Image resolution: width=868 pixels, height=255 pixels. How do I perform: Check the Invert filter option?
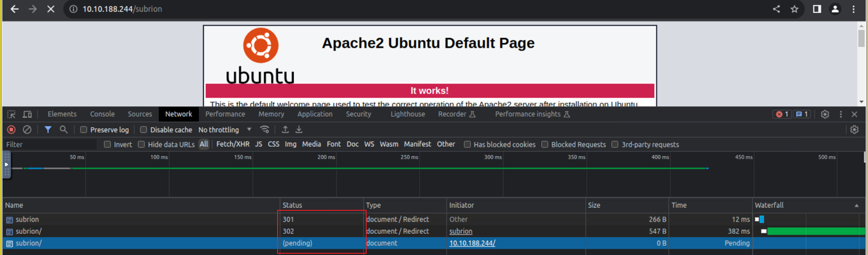click(x=107, y=144)
